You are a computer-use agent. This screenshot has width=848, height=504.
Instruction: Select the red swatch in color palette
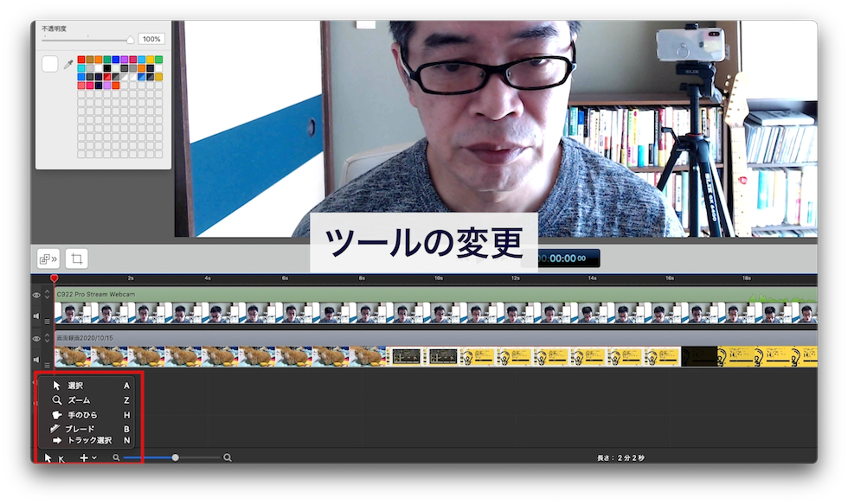pyautogui.click(x=81, y=60)
